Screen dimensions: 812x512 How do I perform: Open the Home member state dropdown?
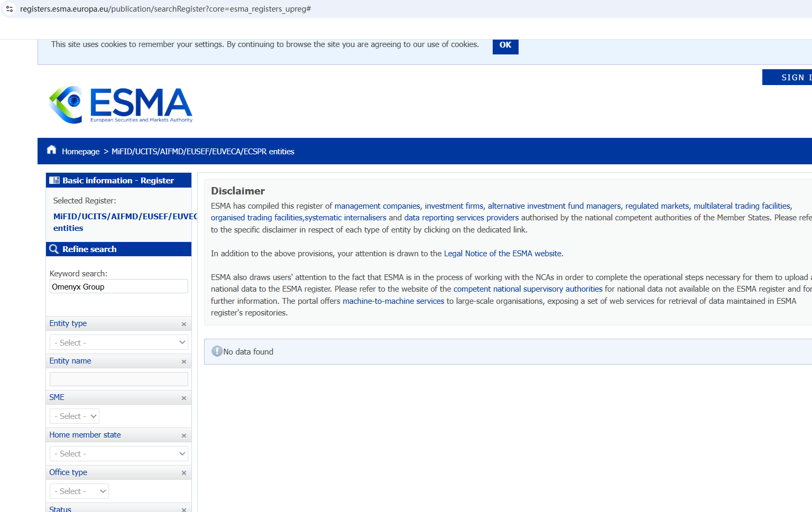(119, 453)
